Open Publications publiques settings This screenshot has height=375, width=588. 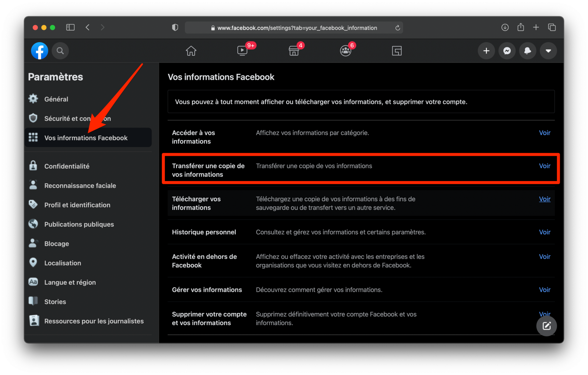[88, 224]
